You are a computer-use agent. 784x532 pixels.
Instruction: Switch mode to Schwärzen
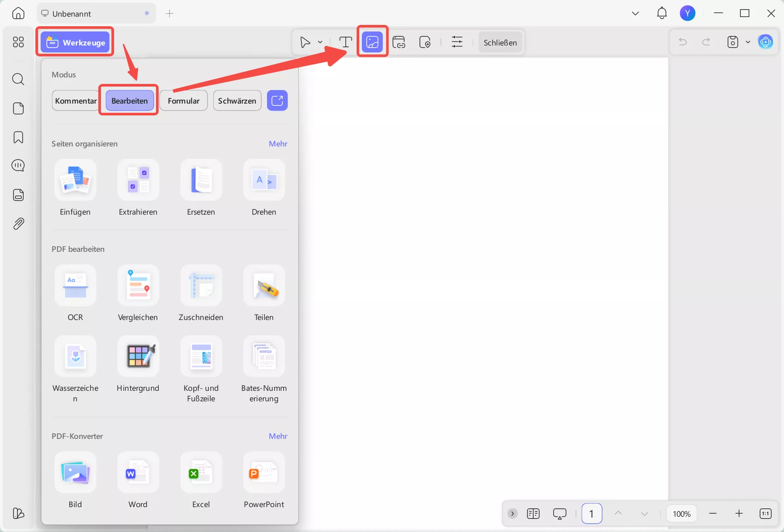[x=237, y=101]
